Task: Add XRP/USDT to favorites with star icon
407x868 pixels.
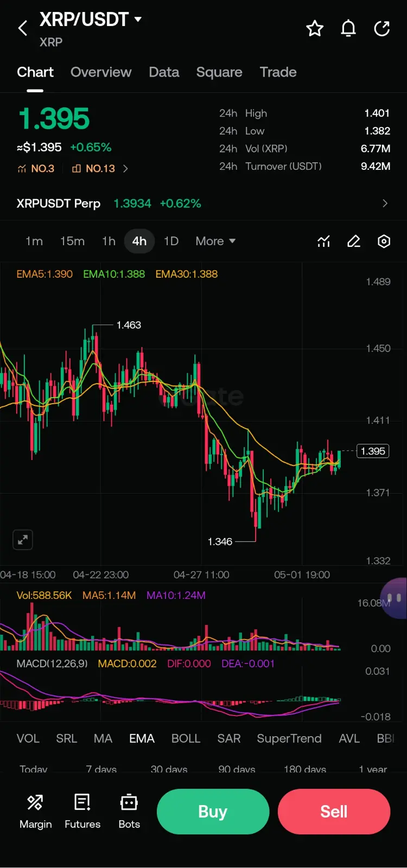Action: 315,28
